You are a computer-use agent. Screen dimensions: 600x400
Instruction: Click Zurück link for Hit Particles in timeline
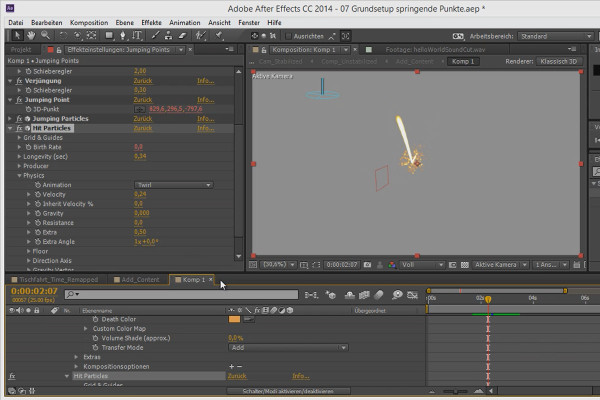pyautogui.click(x=237, y=376)
